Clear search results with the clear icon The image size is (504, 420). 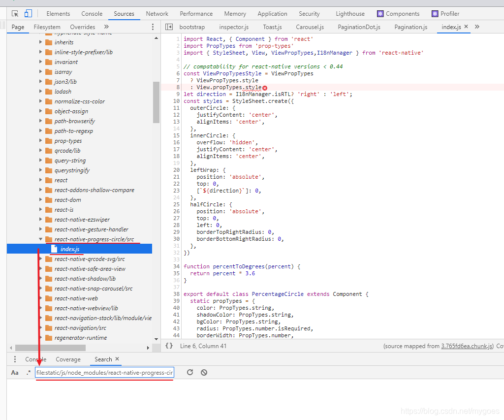click(x=204, y=372)
